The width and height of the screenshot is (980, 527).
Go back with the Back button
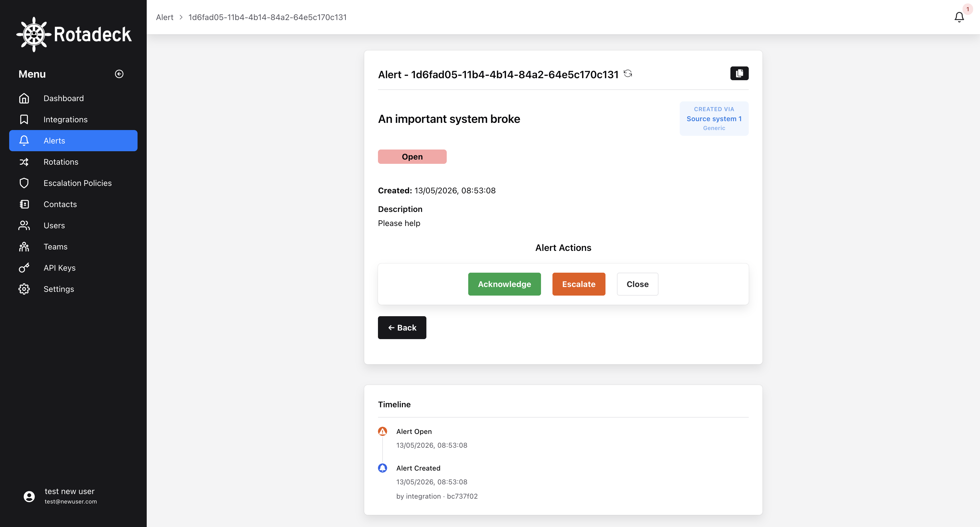click(402, 328)
